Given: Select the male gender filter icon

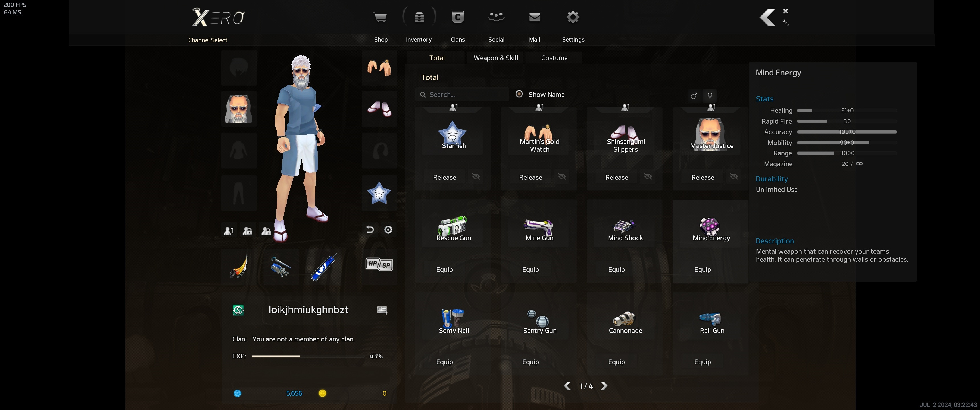Looking at the screenshot, I should pyautogui.click(x=694, y=95).
